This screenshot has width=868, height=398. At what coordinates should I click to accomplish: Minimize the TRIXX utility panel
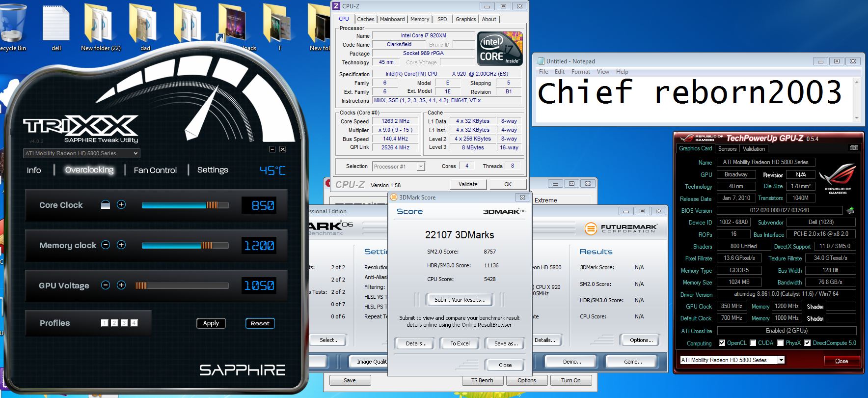coord(272,149)
